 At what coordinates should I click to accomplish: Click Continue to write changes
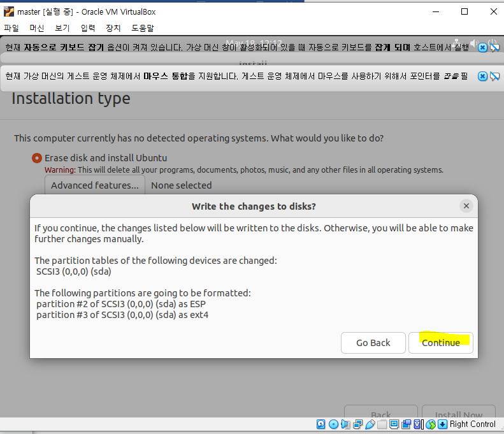pos(441,343)
